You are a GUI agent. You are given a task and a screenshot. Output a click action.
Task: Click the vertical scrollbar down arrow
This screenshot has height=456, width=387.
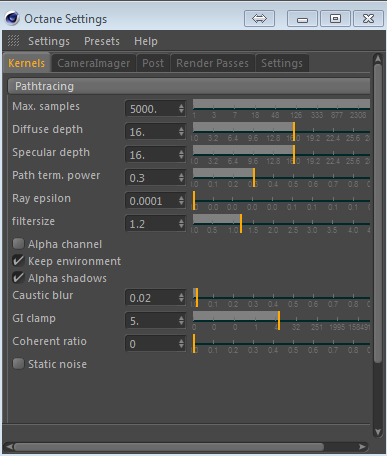pyautogui.click(x=378, y=432)
